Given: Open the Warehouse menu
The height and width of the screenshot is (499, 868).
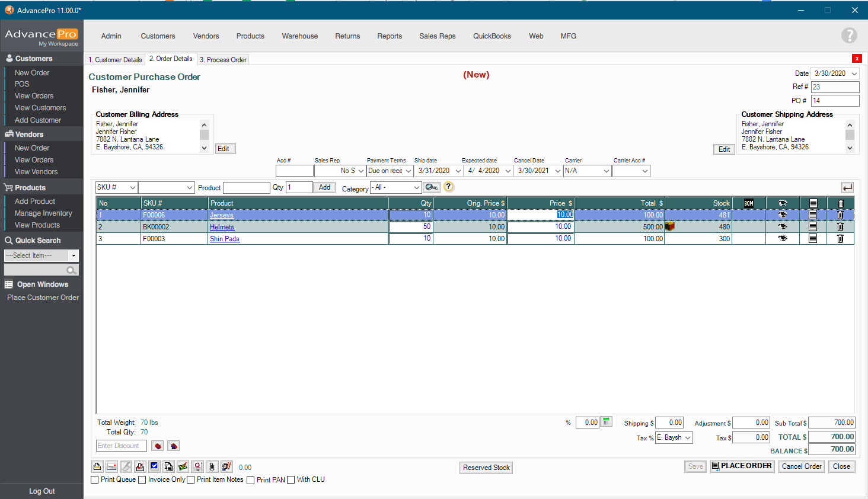Looking at the screenshot, I should [299, 36].
